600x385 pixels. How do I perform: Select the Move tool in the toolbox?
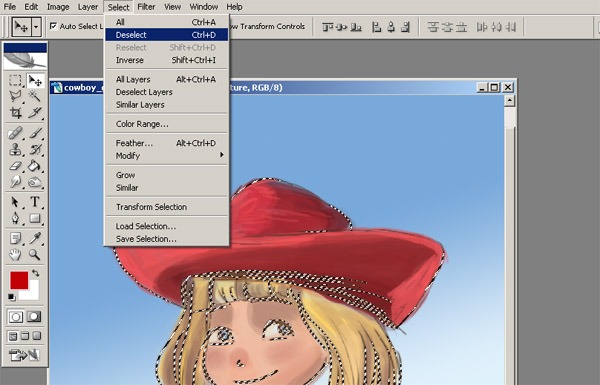pyautogui.click(x=35, y=80)
